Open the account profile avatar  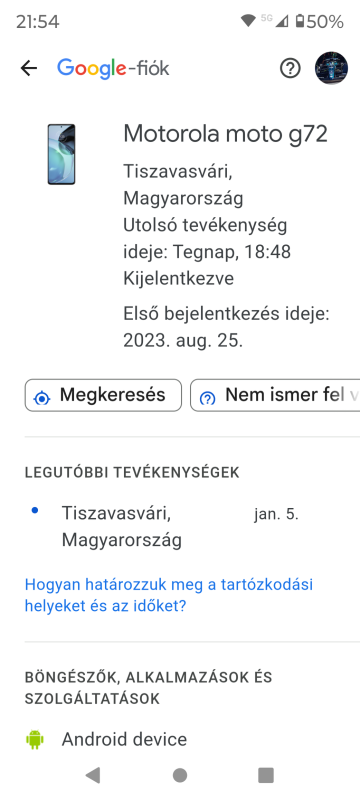click(331, 68)
